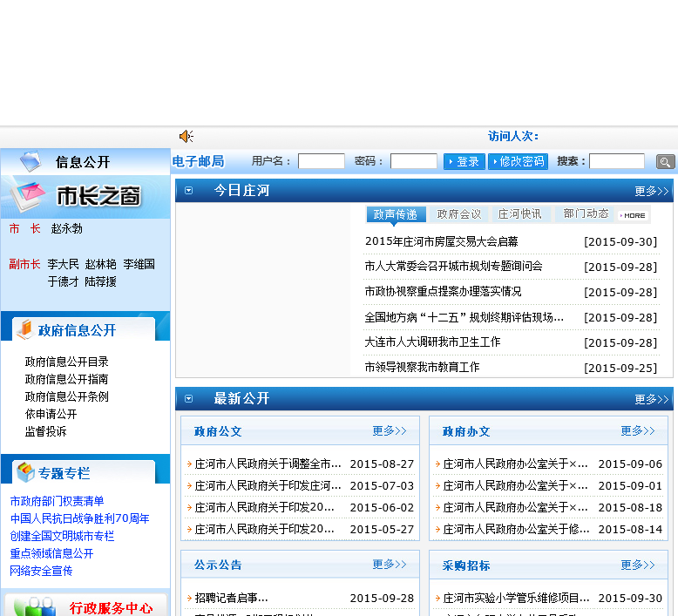The height and width of the screenshot is (616, 678).
Task: Click the 市长之窗 envelope icon
Action: click(x=28, y=197)
